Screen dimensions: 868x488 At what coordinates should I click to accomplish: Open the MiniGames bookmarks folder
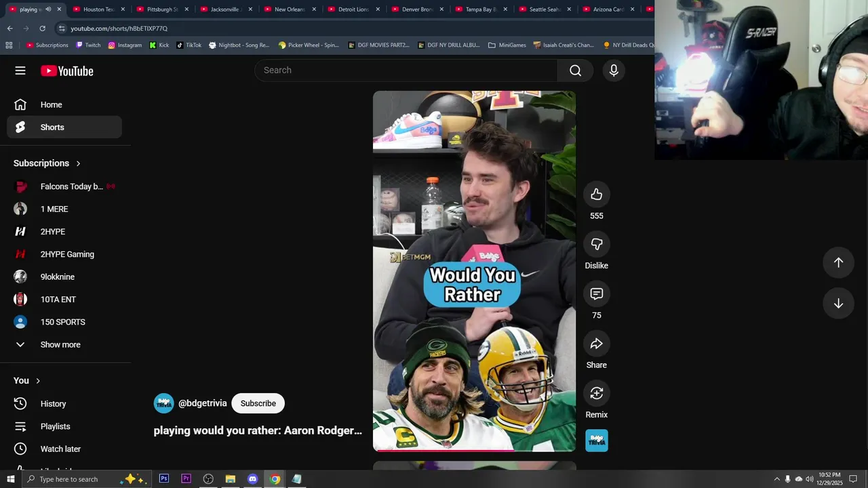(507, 45)
